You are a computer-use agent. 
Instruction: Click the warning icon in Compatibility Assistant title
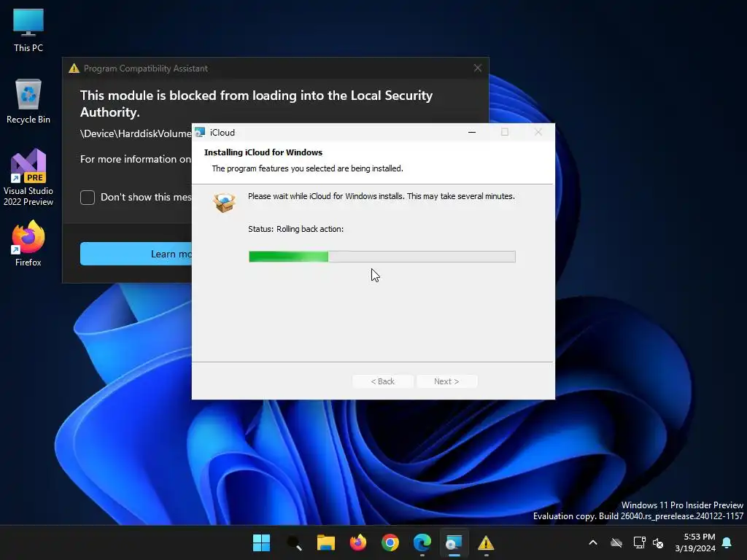(x=74, y=68)
